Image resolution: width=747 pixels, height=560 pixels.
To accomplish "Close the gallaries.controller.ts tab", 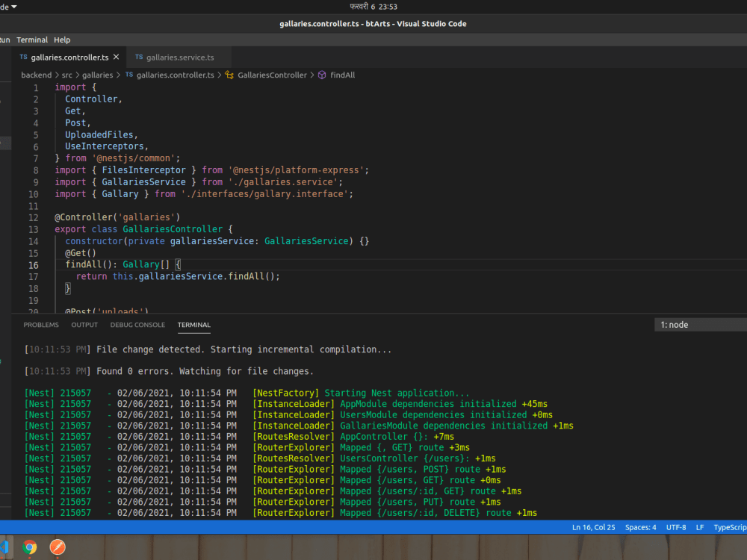I will (117, 57).
